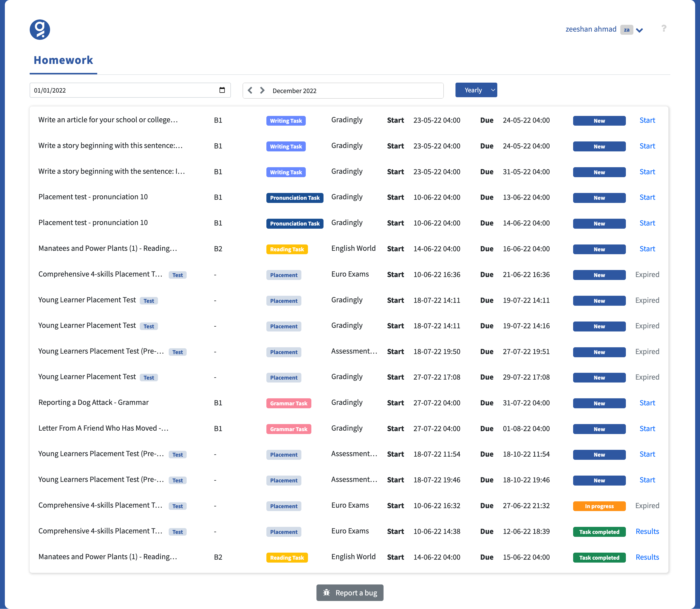The width and height of the screenshot is (700, 609).
Task: Start Manatees reading task due 16-06-22
Action: pyautogui.click(x=647, y=249)
